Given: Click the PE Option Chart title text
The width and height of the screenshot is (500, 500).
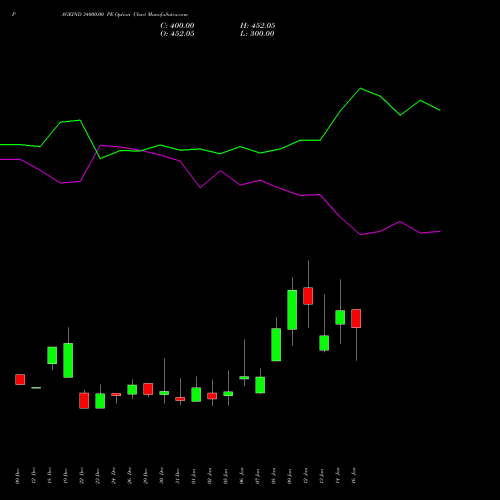Looking at the screenshot, I should pyautogui.click(x=124, y=15).
